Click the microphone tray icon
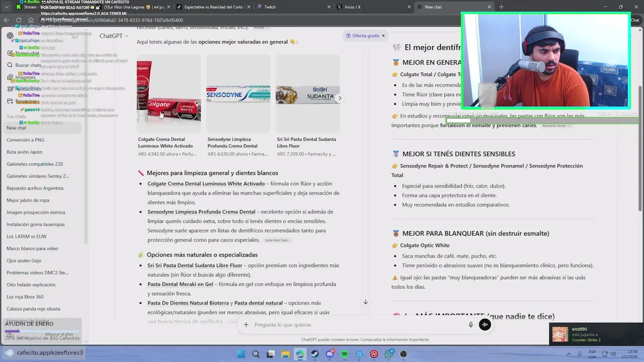This screenshot has height=362, width=644. 579,354
